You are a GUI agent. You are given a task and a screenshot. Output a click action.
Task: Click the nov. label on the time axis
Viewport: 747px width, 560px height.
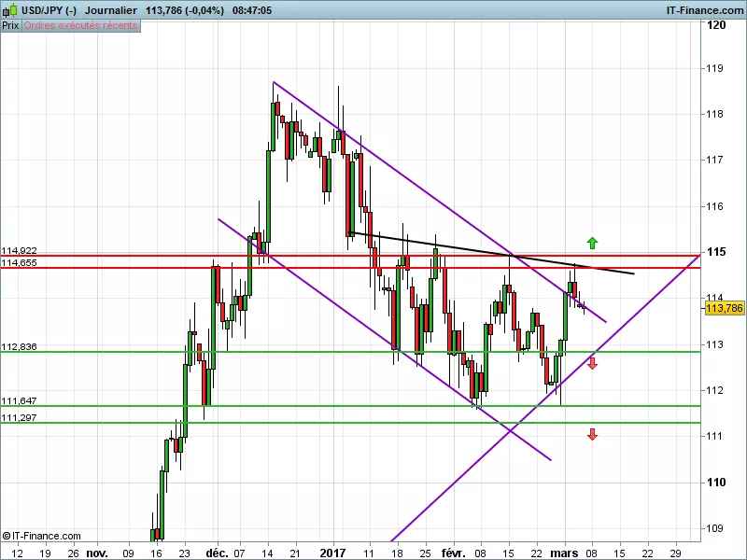[97, 553]
